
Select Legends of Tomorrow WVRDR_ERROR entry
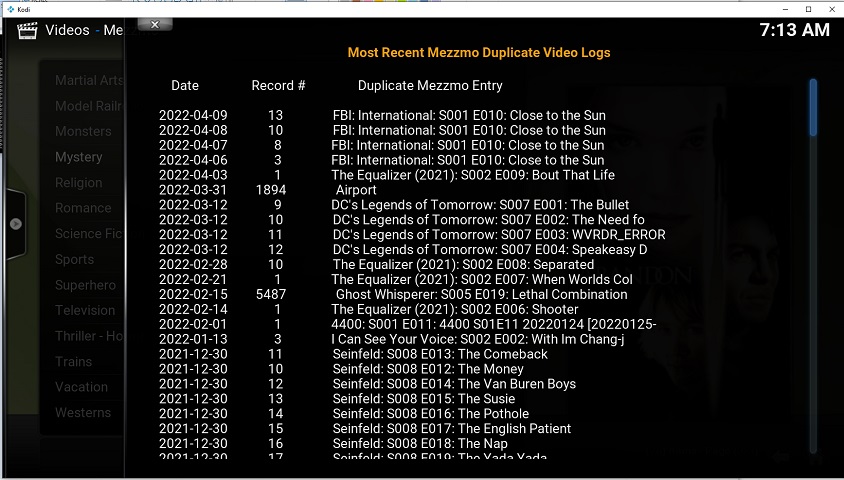pos(412,235)
